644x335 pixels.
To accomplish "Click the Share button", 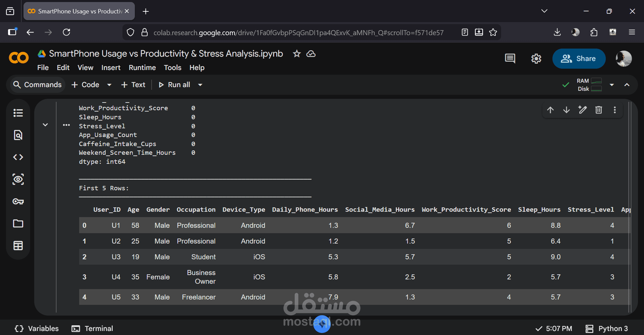I will coord(579,59).
